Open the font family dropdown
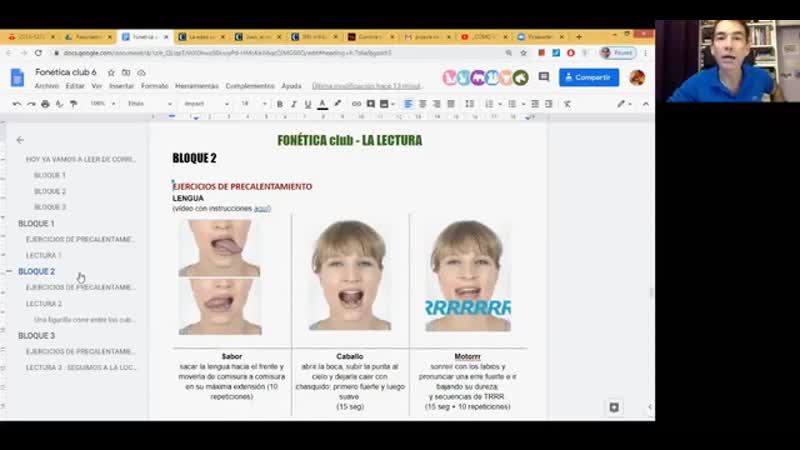Viewport: 800px width, 450px height. click(206, 104)
